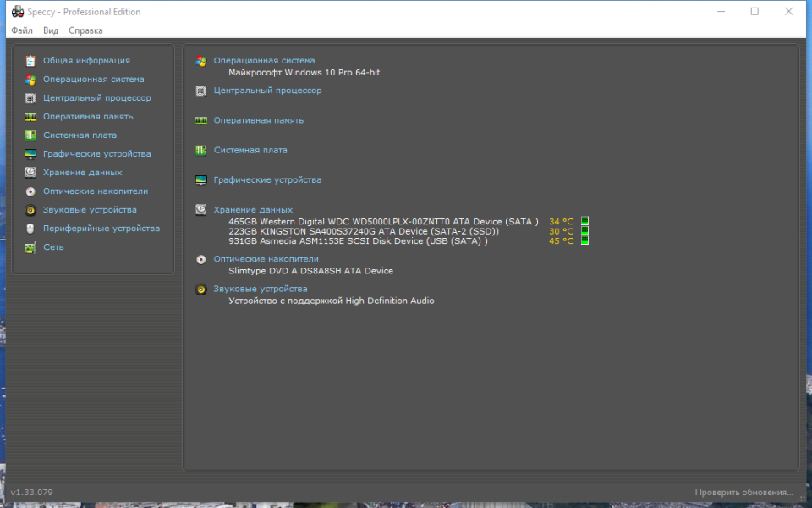Viewport: 812px width, 508px height.
Task: Click the 465GB Western Digital drive entry
Action: coord(383,221)
